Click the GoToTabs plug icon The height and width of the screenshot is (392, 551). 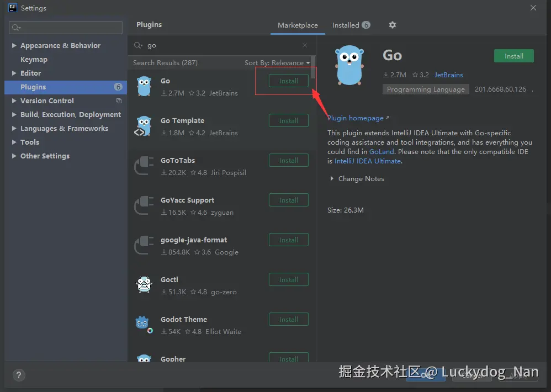144,166
